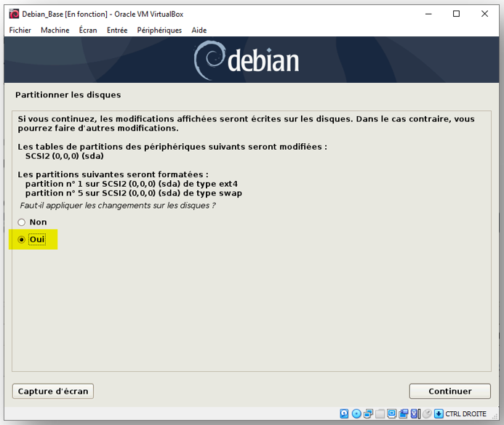Click the SCSI2 (0,0,0) (sda) device line
This screenshot has width=504, height=425.
(65, 156)
